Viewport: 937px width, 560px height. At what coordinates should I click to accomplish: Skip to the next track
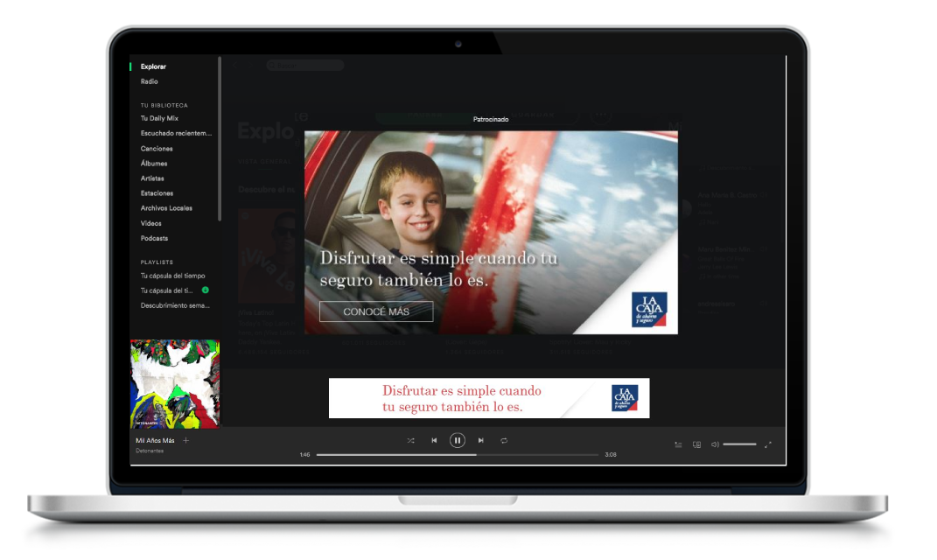point(480,440)
